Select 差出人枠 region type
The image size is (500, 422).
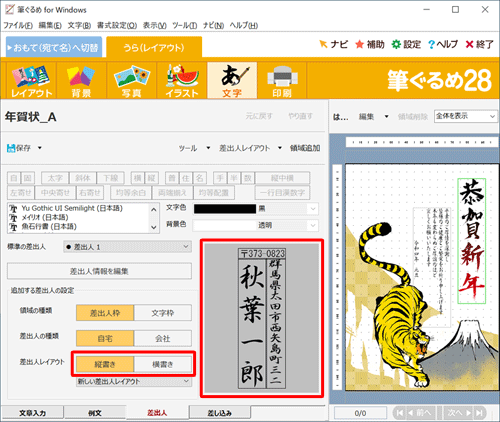(105, 313)
